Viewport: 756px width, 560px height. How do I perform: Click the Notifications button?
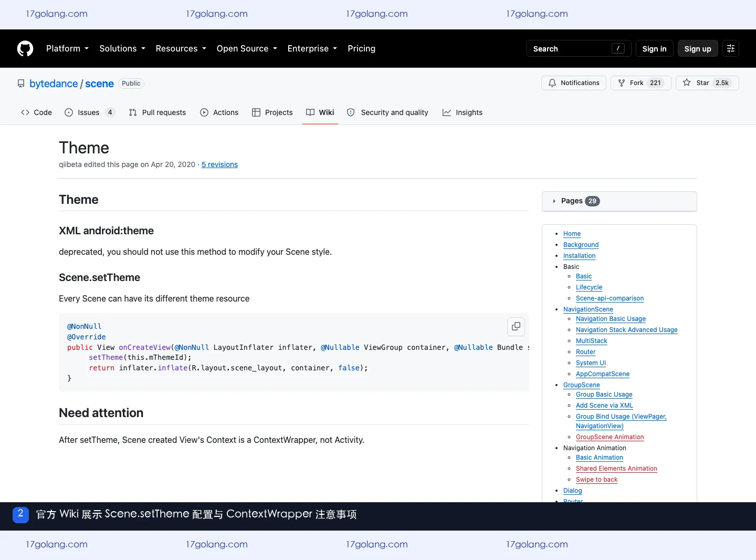[574, 83]
